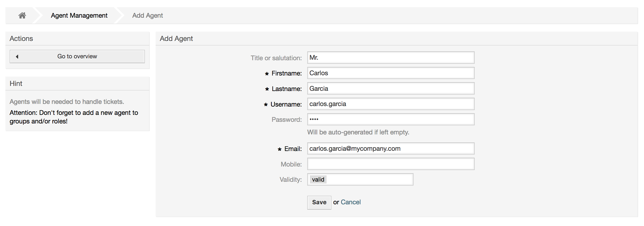
Task: Focus the Title or salutation field
Action: tap(390, 58)
